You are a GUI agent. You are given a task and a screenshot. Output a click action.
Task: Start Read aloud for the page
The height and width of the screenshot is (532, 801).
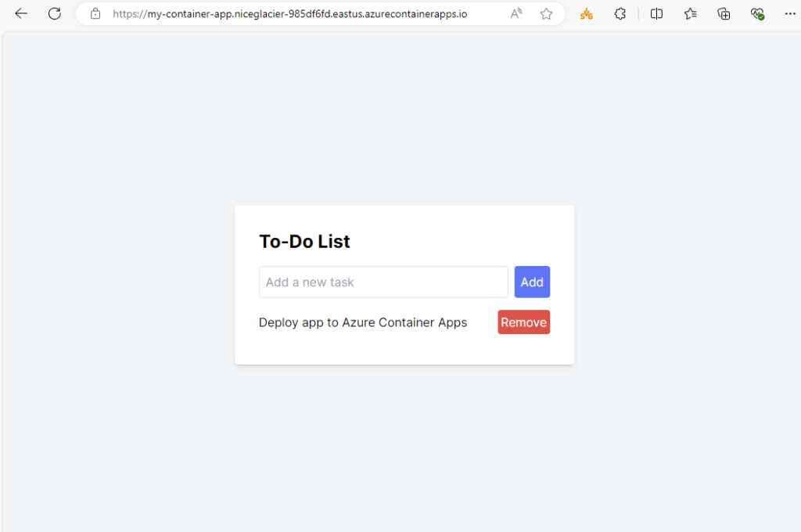coord(516,13)
